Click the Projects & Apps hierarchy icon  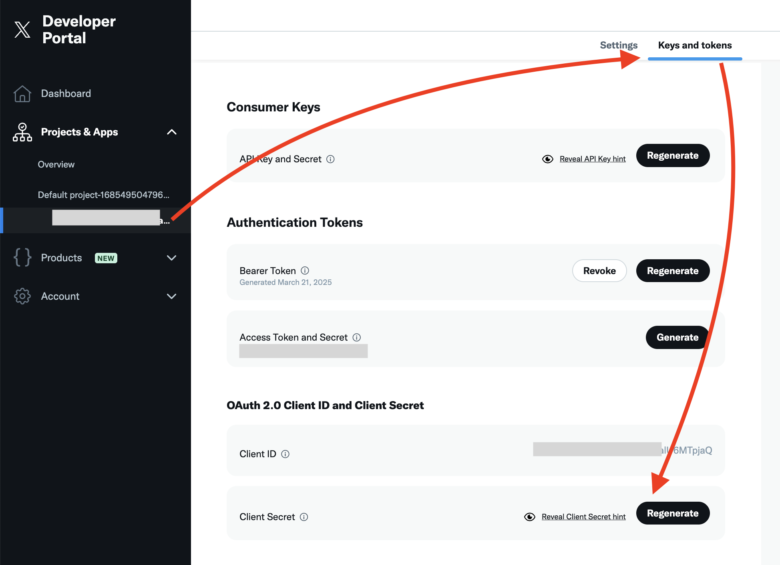[22, 132]
